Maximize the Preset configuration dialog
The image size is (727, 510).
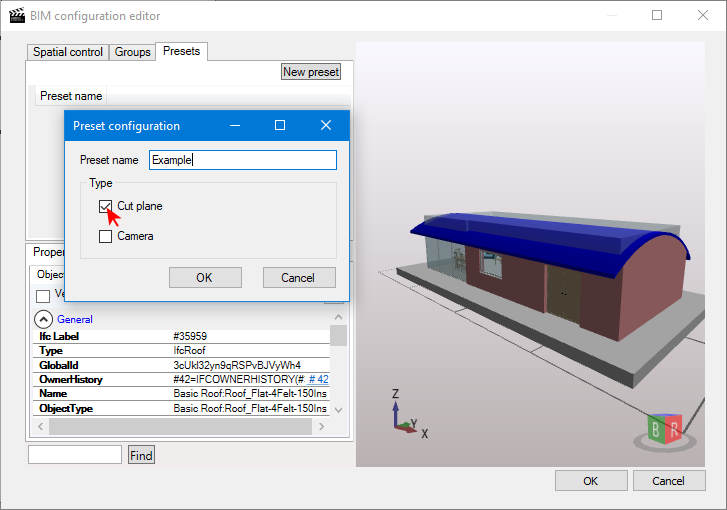tap(280, 126)
